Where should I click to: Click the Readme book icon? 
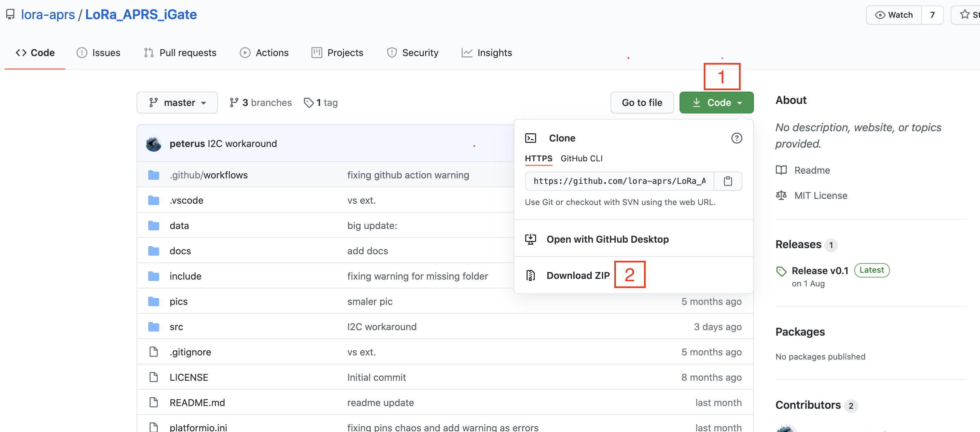point(781,170)
